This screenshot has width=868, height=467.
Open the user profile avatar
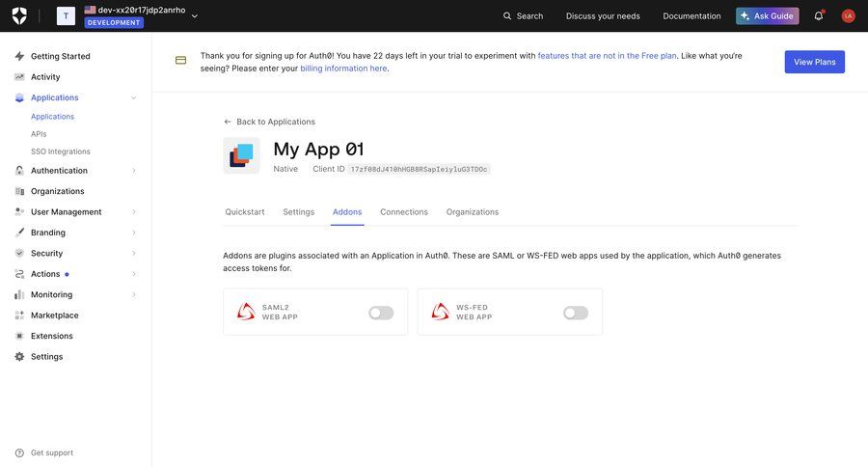tap(848, 16)
